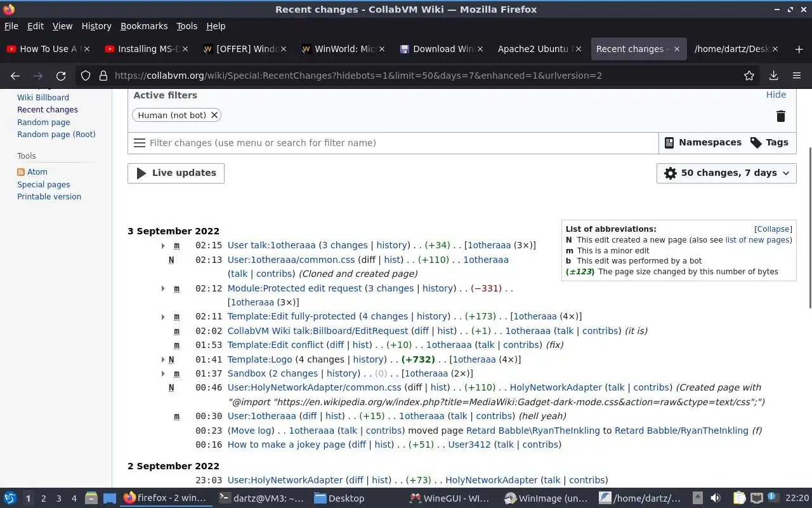
Task: Expand Sandbox grouped changes
Action: (163, 373)
